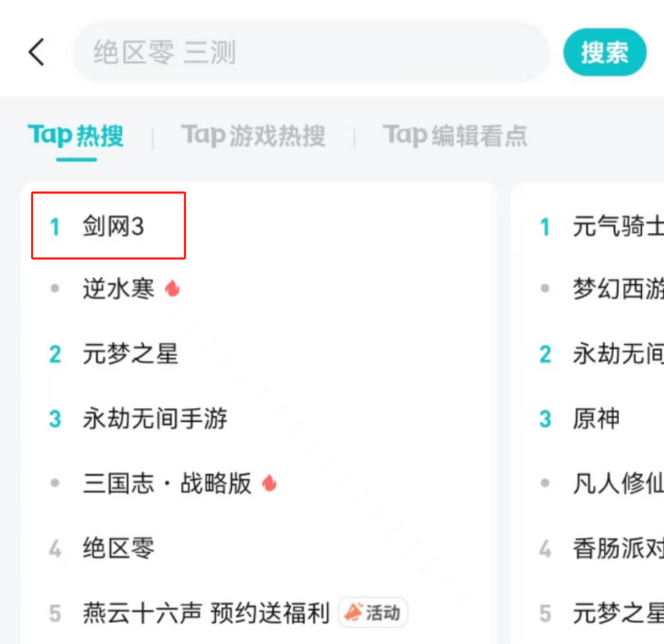Open the Tap游戏热搜 tab
The image size is (664, 644).
tap(253, 136)
